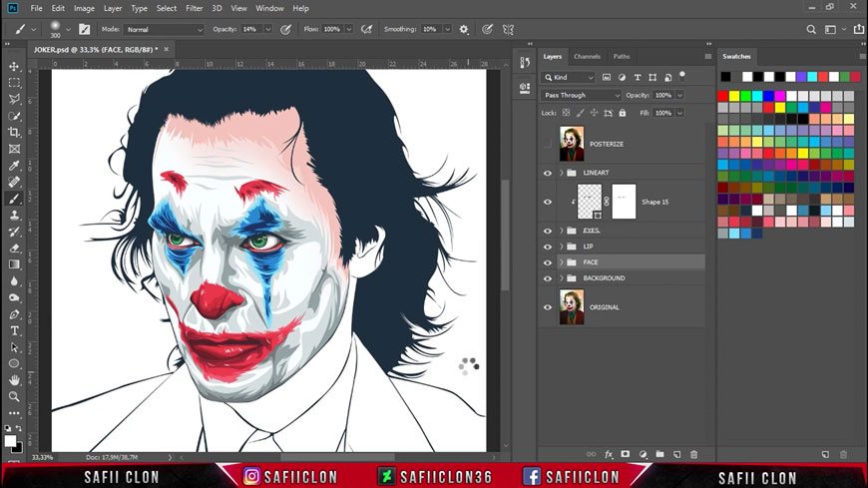Image resolution: width=868 pixels, height=488 pixels.
Task: Select the Zoom tool
Action: click(14, 396)
